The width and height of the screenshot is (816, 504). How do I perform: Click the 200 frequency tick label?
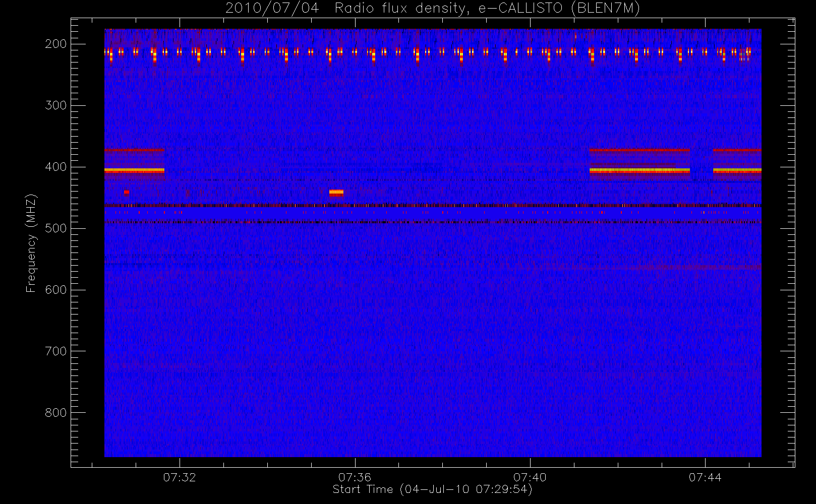pos(56,44)
